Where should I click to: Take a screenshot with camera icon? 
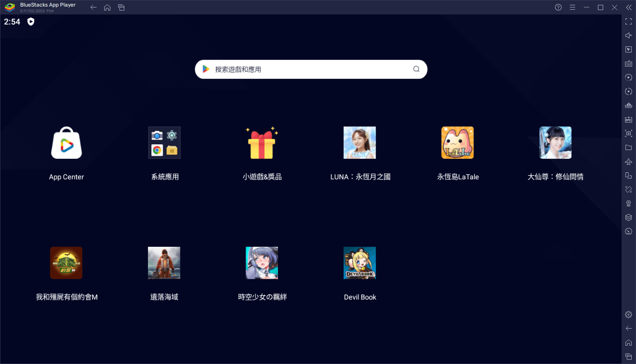pos(629,133)
